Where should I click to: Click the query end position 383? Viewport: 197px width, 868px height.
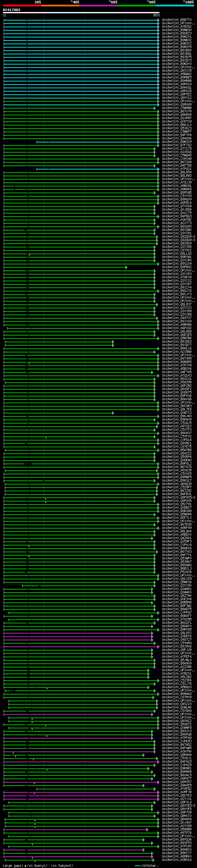tap(155, 15)
